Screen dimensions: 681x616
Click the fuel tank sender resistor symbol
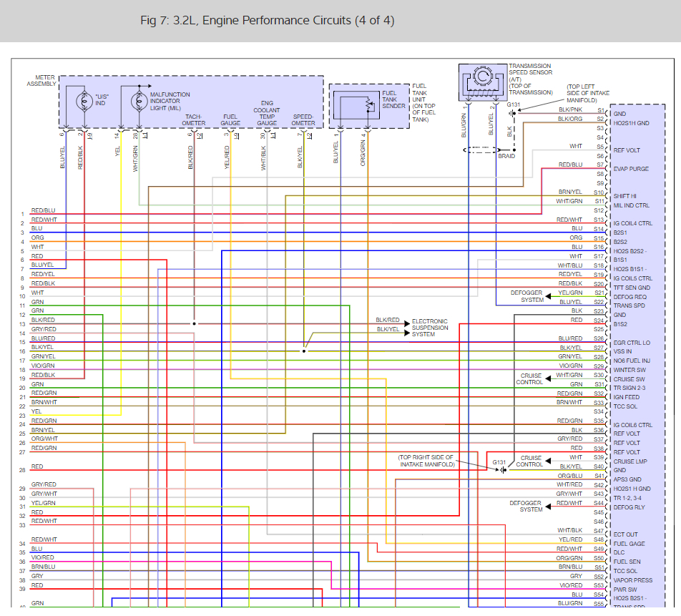(370, 106)
